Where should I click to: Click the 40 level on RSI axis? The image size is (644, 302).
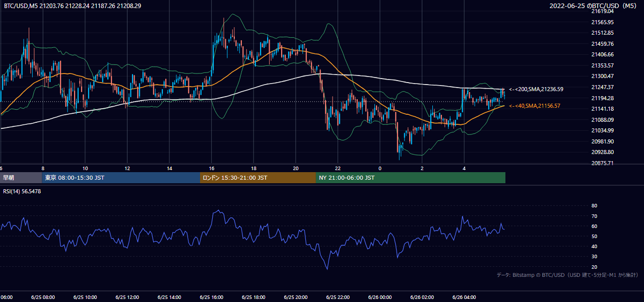pyautogui.click(x=594, y=246)
